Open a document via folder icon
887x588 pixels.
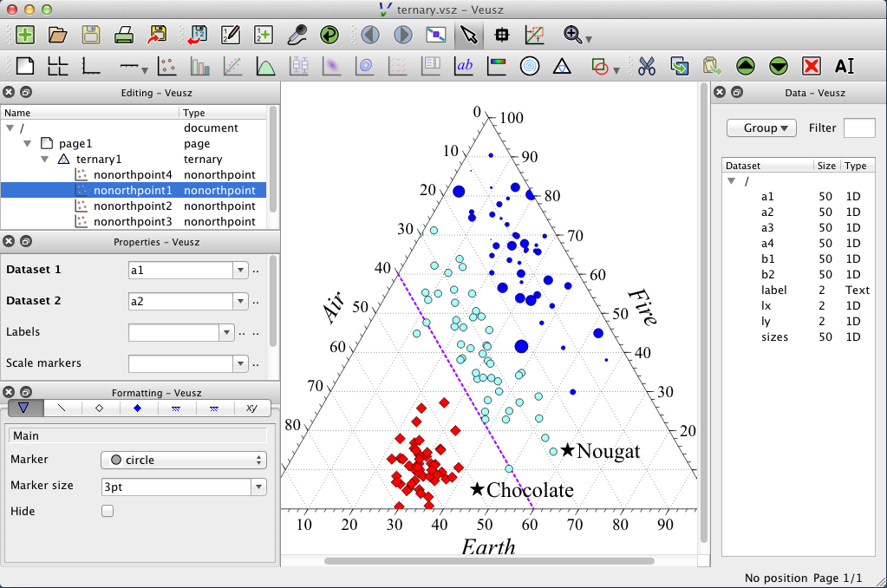(x=58, y=35)
